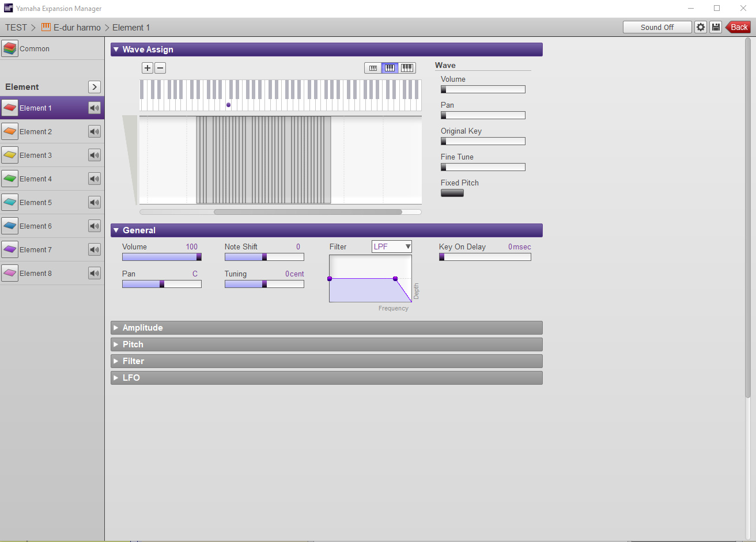Click the E-dur harmo voice icon
This screenshot has width=756, height=542.
46,27
